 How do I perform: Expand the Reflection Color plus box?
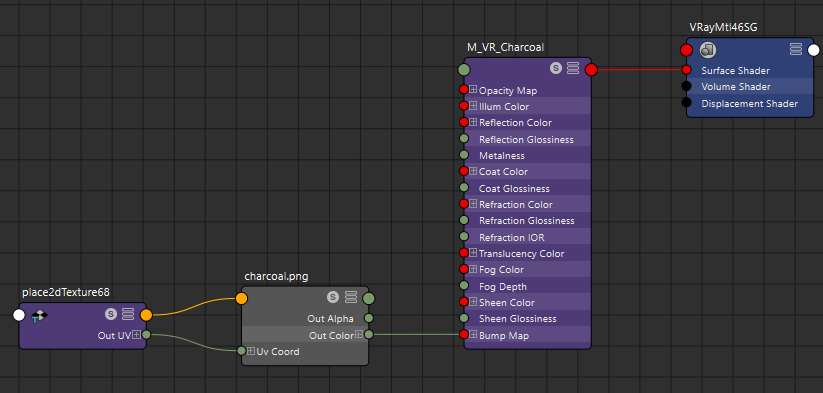point(473,122)
